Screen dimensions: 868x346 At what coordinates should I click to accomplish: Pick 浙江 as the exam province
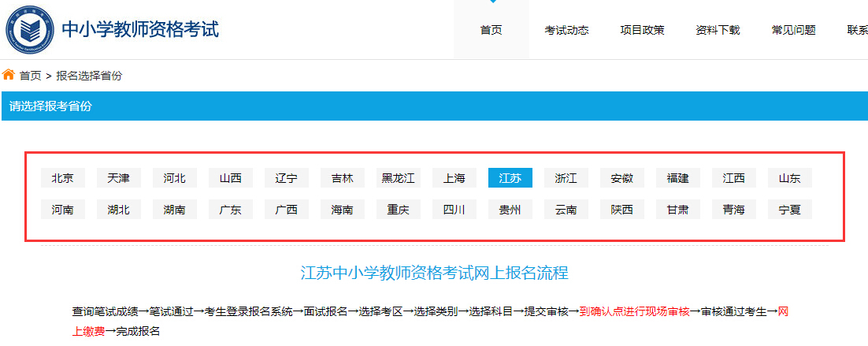566,178
